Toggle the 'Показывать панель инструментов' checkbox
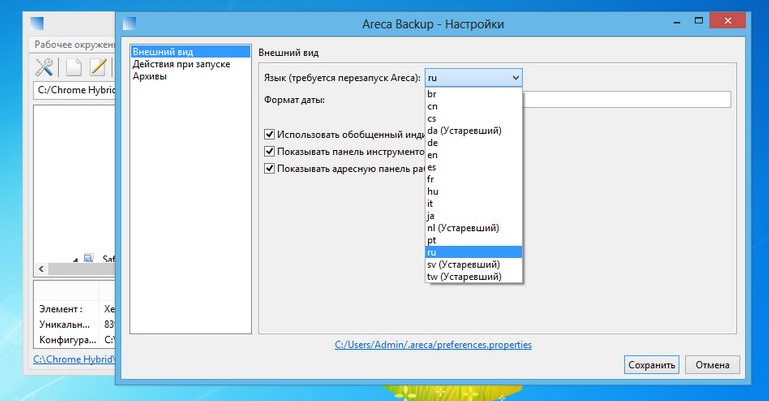Image resolution: width=769 pixels, height=401 pixels. [x=269, y=151]
